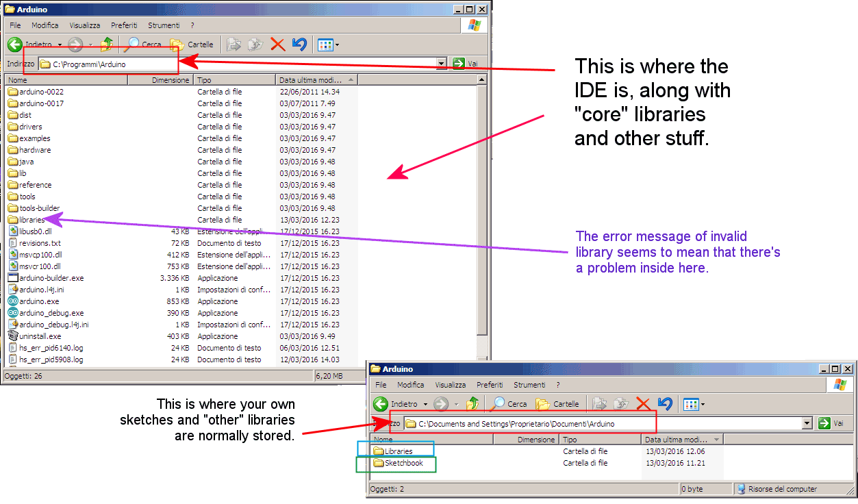Select msvcp100.dll file
858x504 pixels.
[x=34, y=255]
